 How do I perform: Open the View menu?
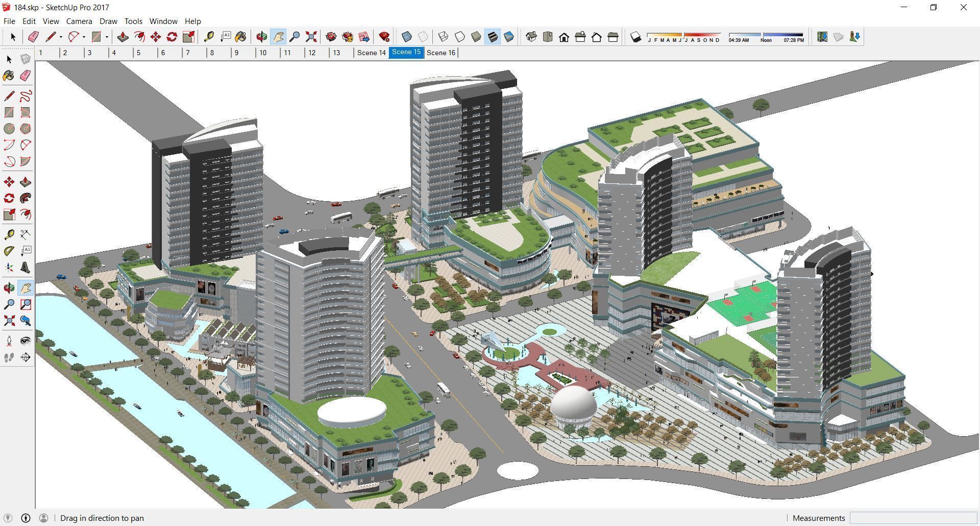[x=51, y=21]
